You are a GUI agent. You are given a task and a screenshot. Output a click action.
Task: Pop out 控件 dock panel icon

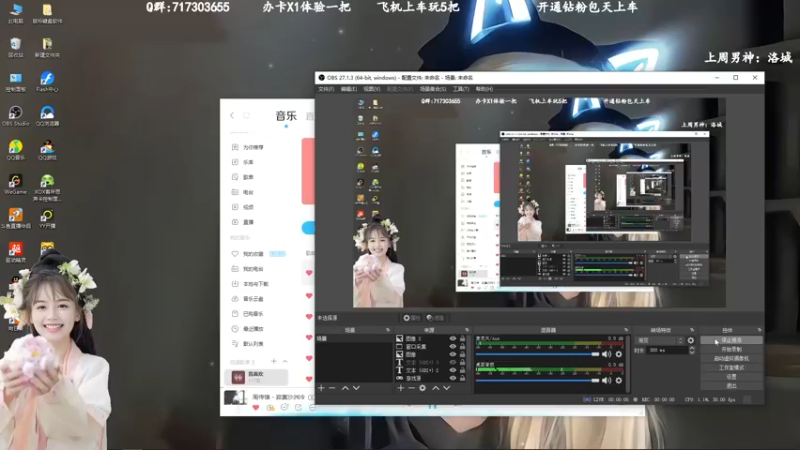pyautogui.click(x=759, y=330)
